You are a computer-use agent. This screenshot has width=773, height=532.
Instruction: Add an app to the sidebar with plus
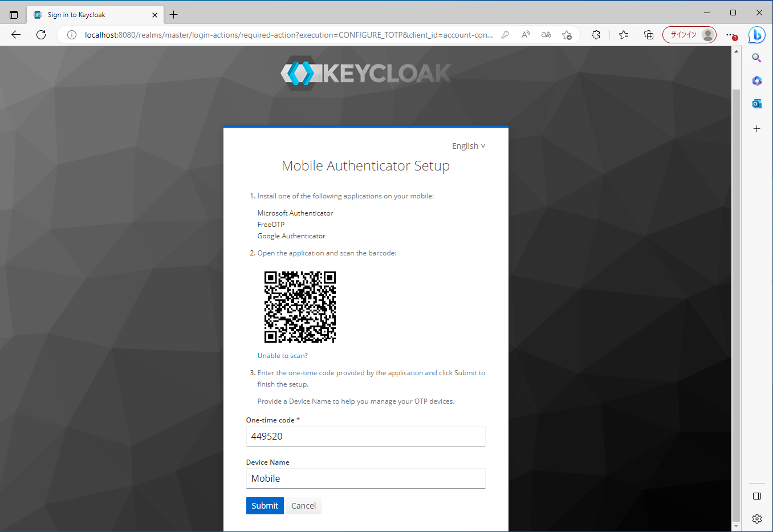[x=756, y=128]
